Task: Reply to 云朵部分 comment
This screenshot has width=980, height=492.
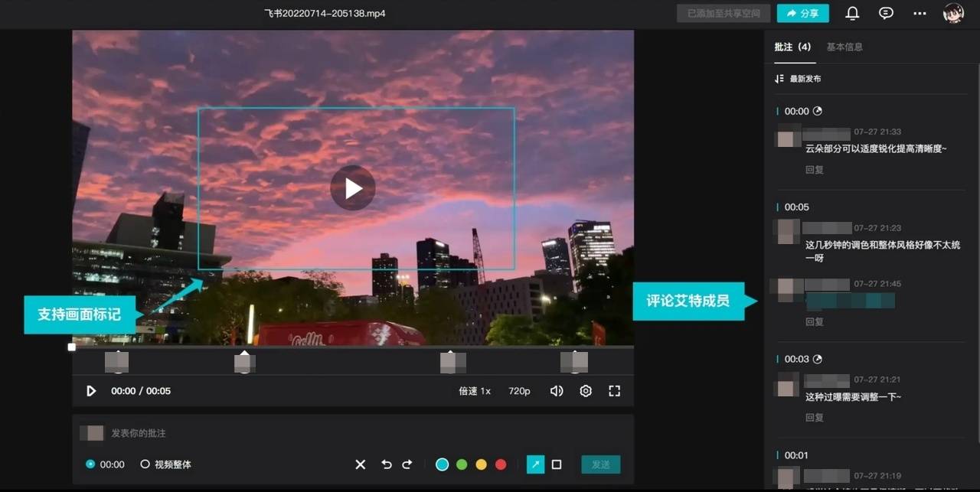Action: tap(815, 170)
